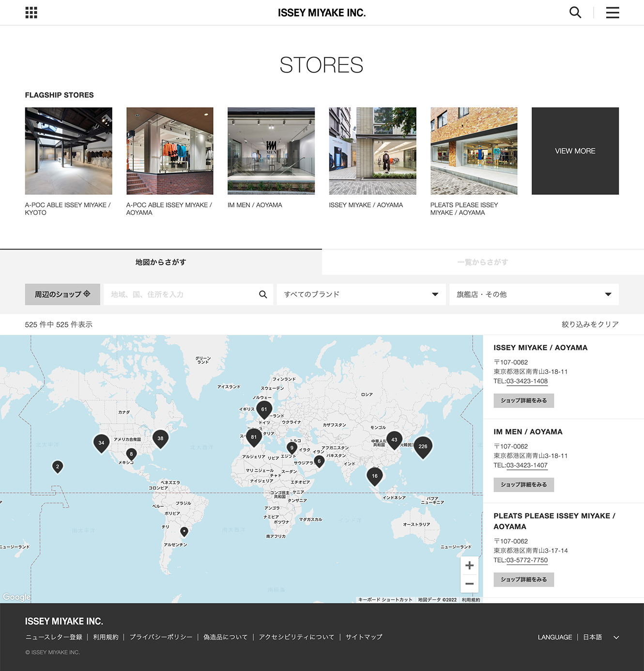Open the サイトマップ footer link
The width and height of the screenshot is (644, 671).
[364, 637]
